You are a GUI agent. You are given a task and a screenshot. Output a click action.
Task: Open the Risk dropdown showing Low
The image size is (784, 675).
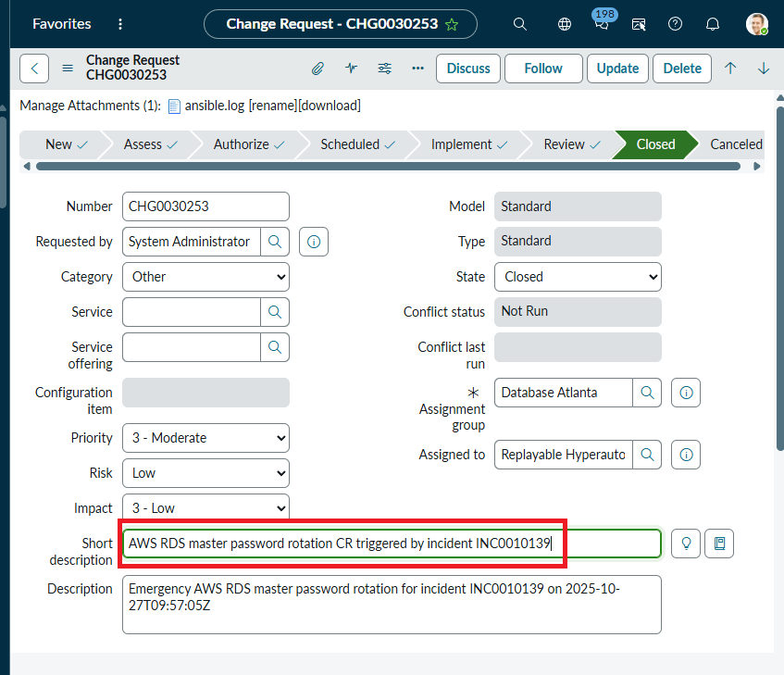(x=205, y=473)
